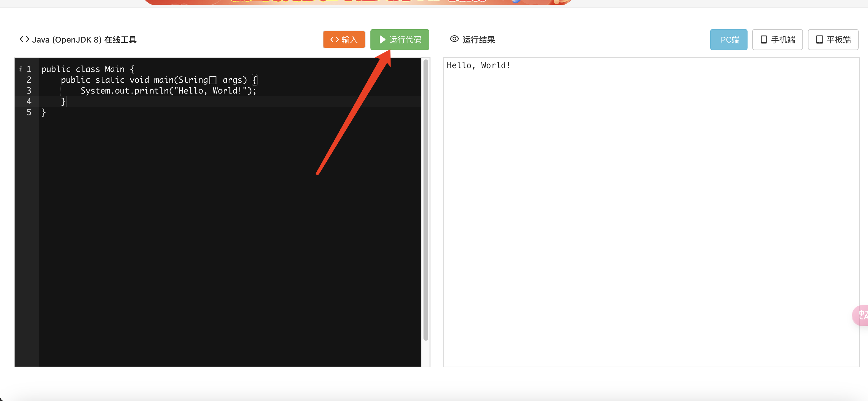Click line number 2 in the gutter
Viewport: 868px width, 401px height.
29,80
